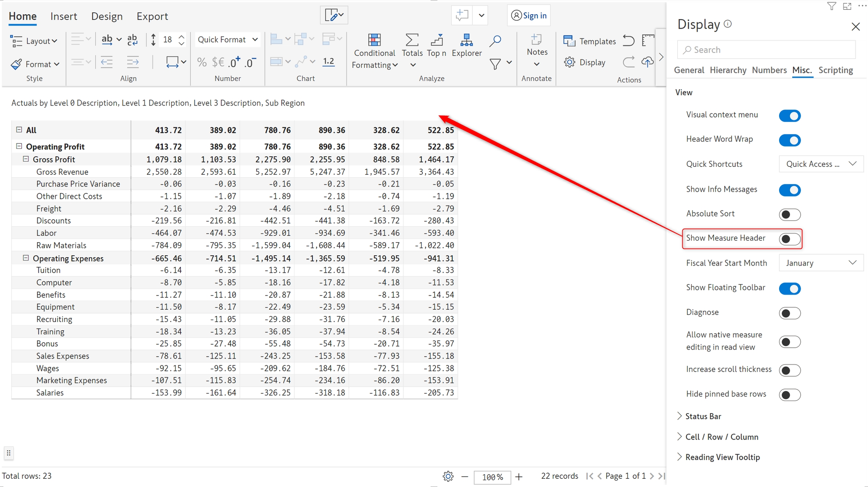Open the Quick Format dropdown
Viewport: 868px width, 487px height.
click(228, 40)
